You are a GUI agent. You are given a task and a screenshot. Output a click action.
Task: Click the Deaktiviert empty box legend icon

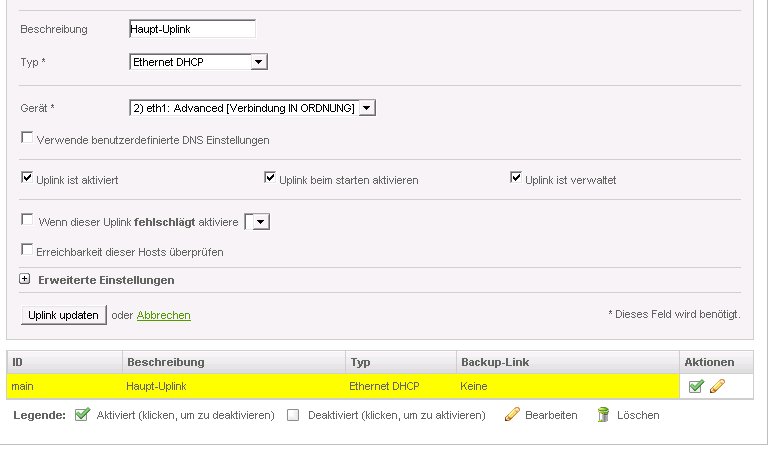point(293,415)
